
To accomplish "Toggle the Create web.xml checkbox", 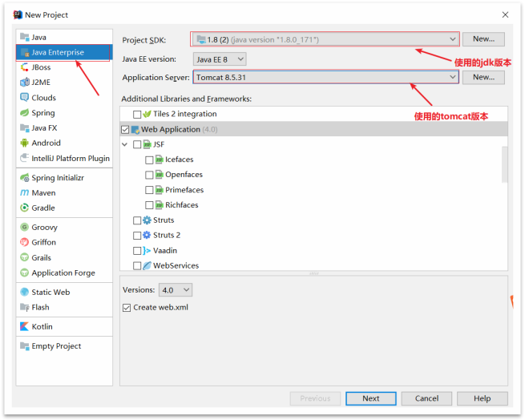I will tap(127, 308).
